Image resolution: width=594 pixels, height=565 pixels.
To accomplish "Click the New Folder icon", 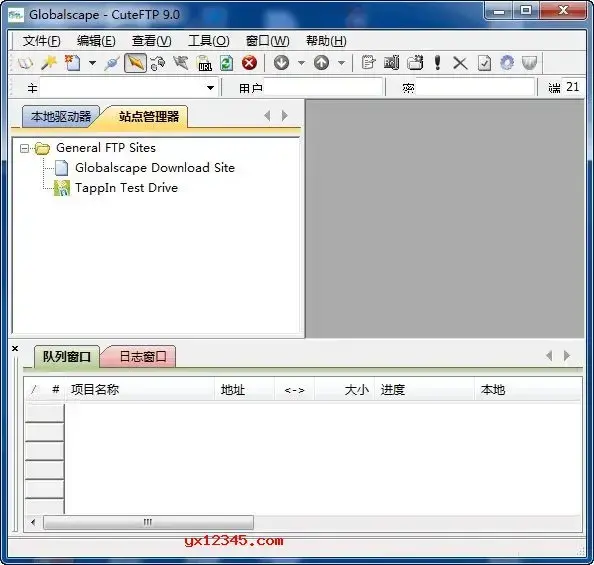I will (x=415, y=63).
